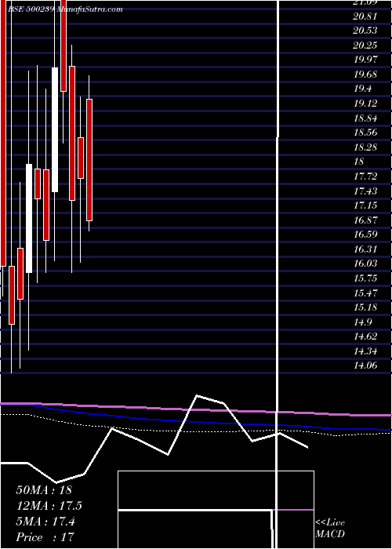Click the 14.62 price axis label
Screen dimensions: 392x549
(x=365, y=336)
